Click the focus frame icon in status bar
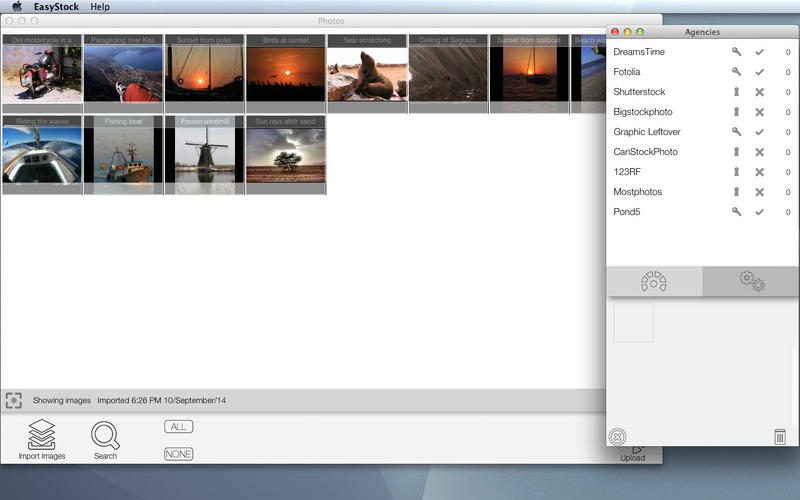The width and height of the screenshot is (800, 500). tap(13, 400)
